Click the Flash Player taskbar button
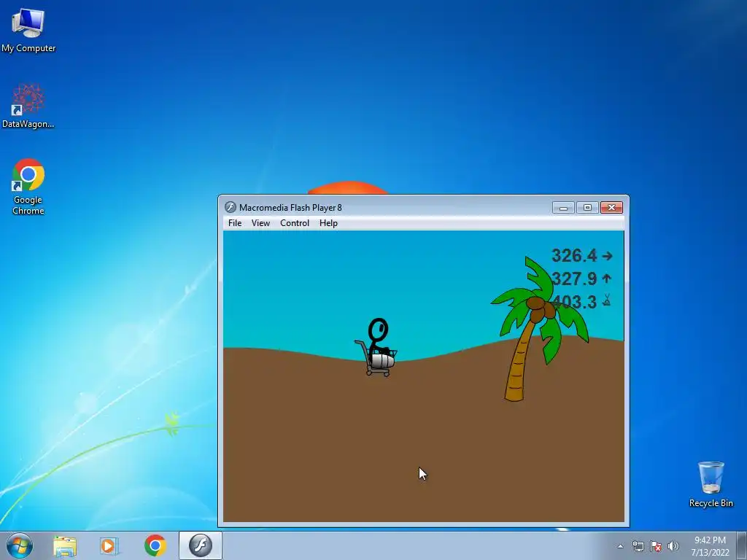The height and width of the screenshot is (560, 747). coord(201,545)
